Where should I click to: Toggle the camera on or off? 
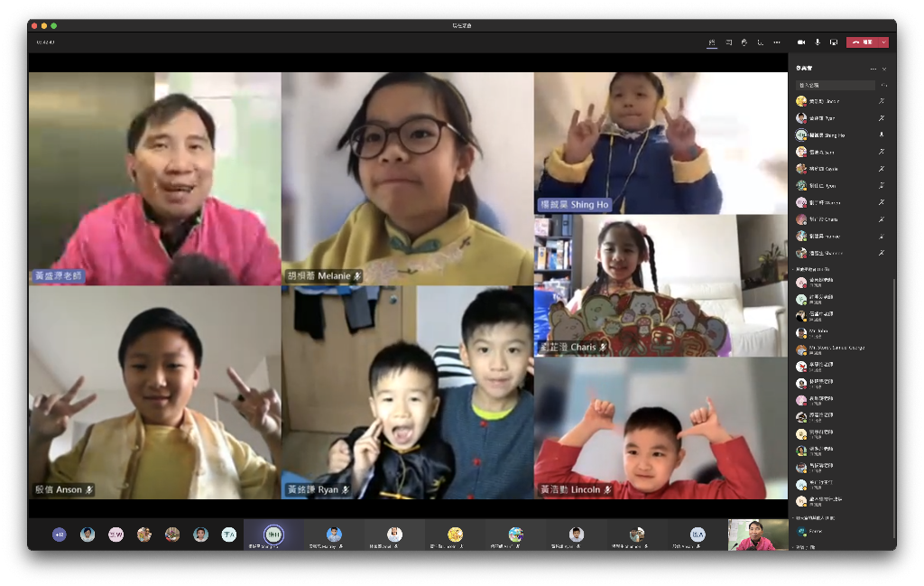click(801, 42)
